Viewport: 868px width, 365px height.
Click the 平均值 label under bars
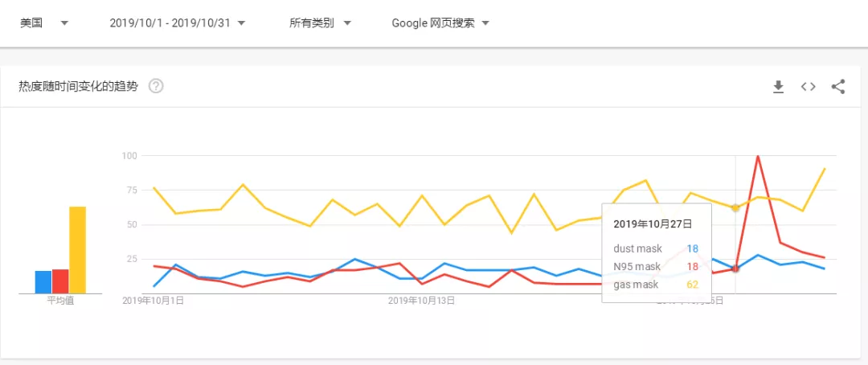60,301
